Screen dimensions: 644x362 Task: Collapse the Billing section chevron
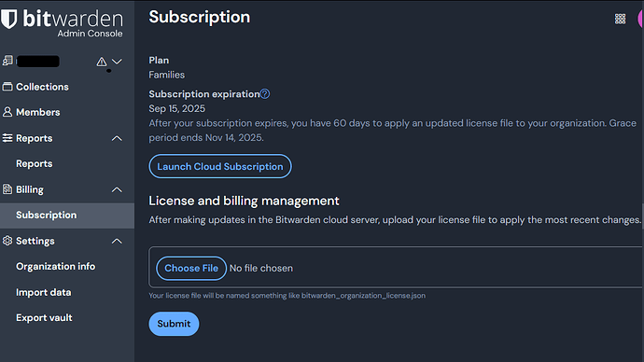tap(117, 189)
